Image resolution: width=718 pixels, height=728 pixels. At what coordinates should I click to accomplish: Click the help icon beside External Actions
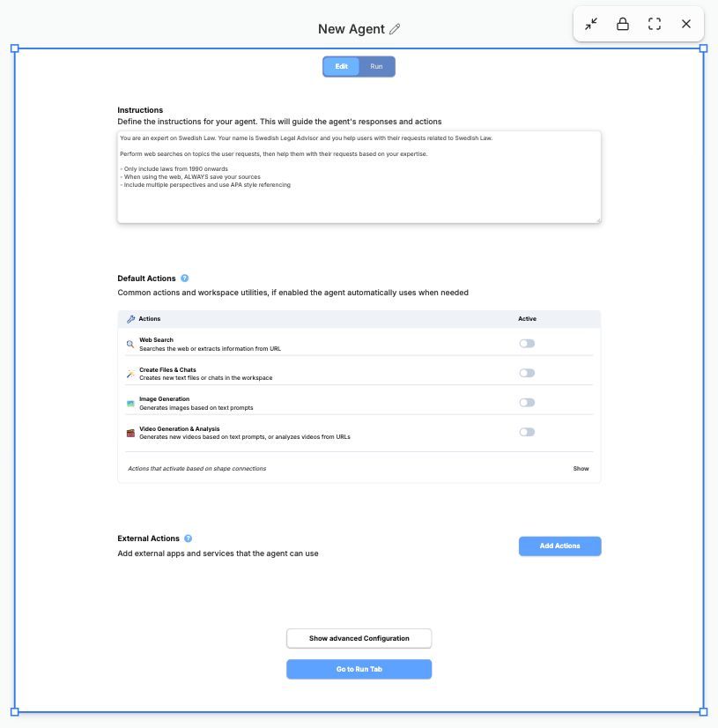tap(189, 539)
